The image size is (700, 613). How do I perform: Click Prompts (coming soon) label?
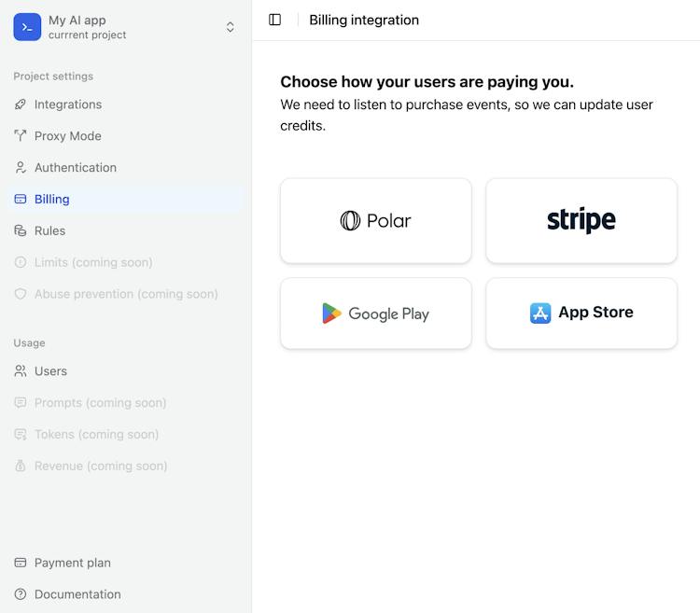[x=101, y=403]
